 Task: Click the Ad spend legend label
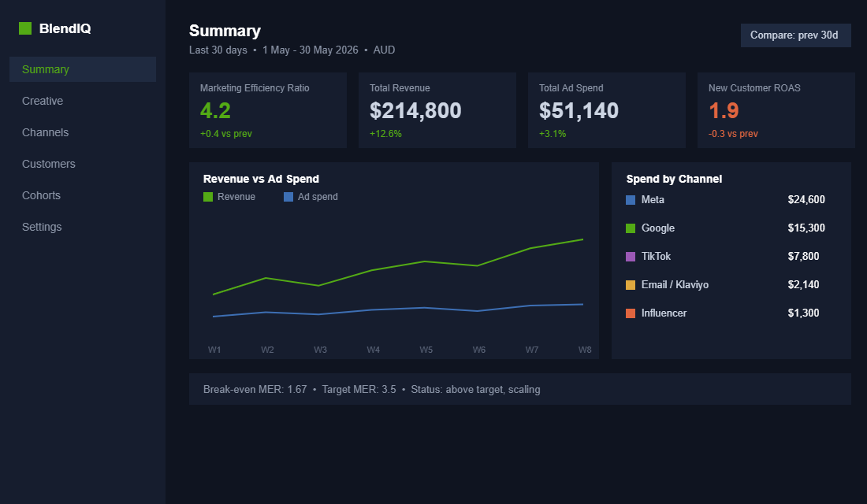point(318,197)
